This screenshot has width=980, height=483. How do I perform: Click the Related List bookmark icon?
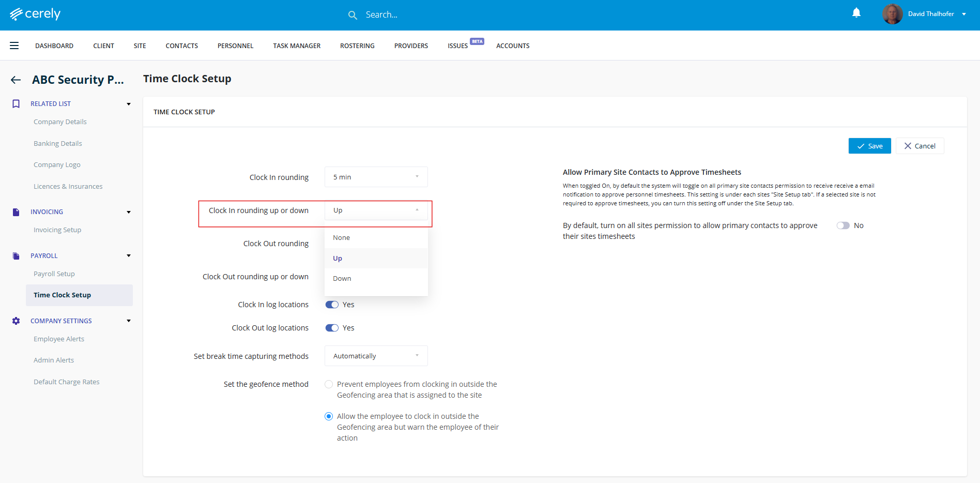(x=16, y=104)
